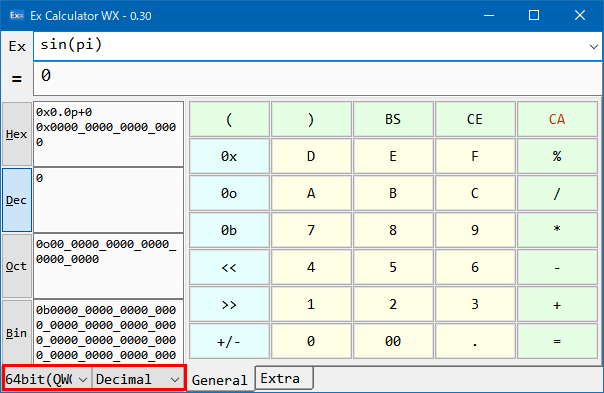Click the CE clear entry key
Screen dimensions: 604x393
click(475, 119)
